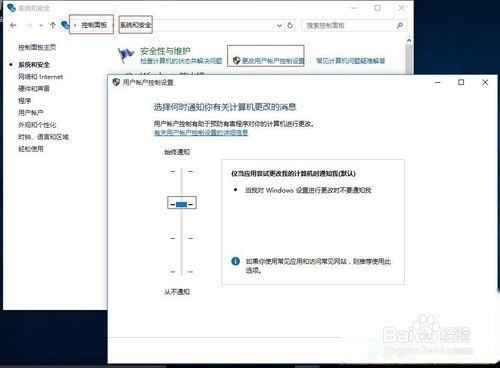This screenshot has width=500, height=368.
Task: Open 常见计算机问题疑难解答 link
Action: (x=350, y=61)
